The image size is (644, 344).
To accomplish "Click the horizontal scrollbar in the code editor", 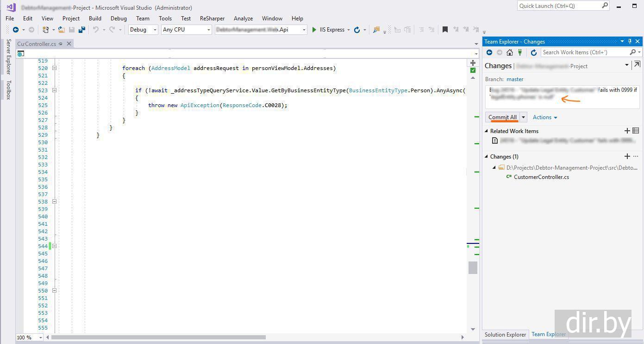I will click(158, 337).
